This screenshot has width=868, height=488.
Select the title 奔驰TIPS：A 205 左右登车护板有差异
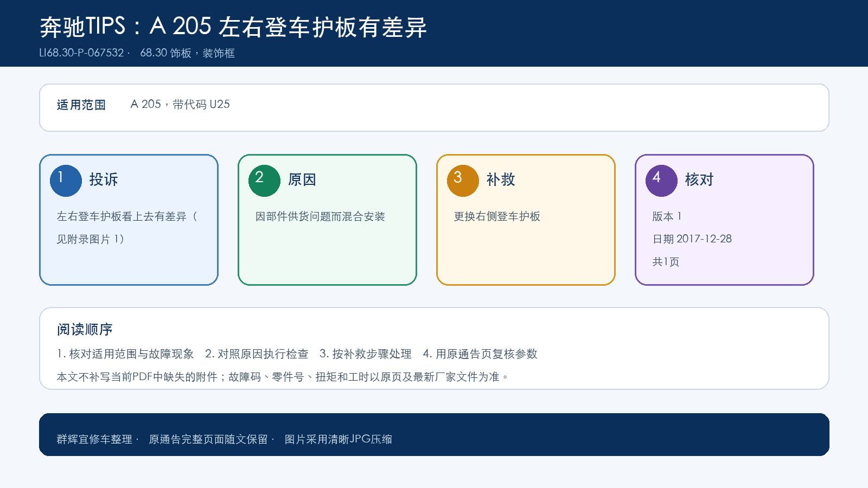pos(233,27)
